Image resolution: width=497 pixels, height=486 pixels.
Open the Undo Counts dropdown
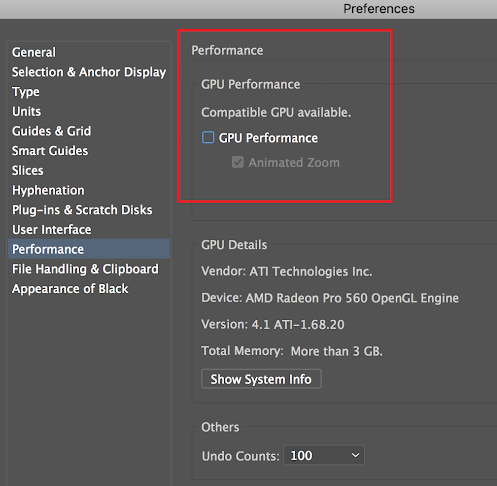[324, 455]
